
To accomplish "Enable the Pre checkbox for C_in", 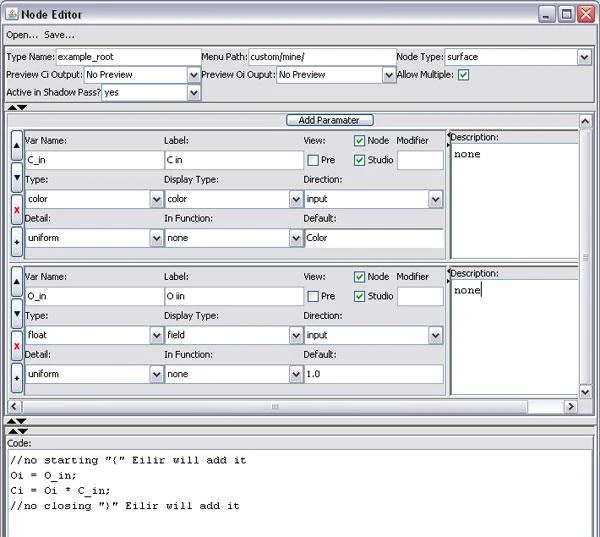I will pyautogui.click(x=314, y=159).
